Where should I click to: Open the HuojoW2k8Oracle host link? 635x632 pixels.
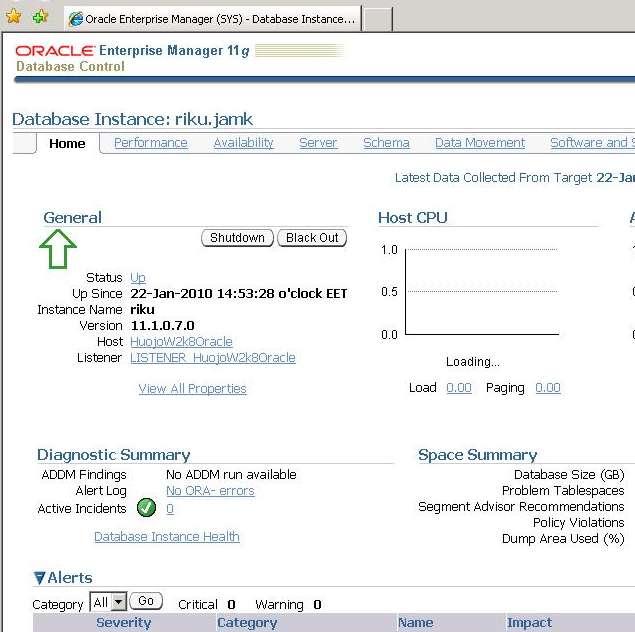[181, 342]
